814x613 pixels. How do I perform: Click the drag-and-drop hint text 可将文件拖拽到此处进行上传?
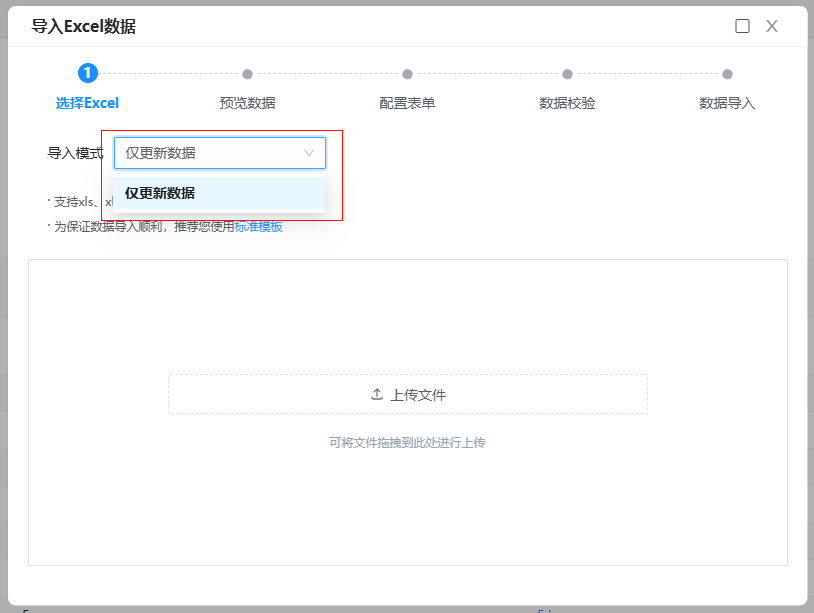(x=407, y=442)
